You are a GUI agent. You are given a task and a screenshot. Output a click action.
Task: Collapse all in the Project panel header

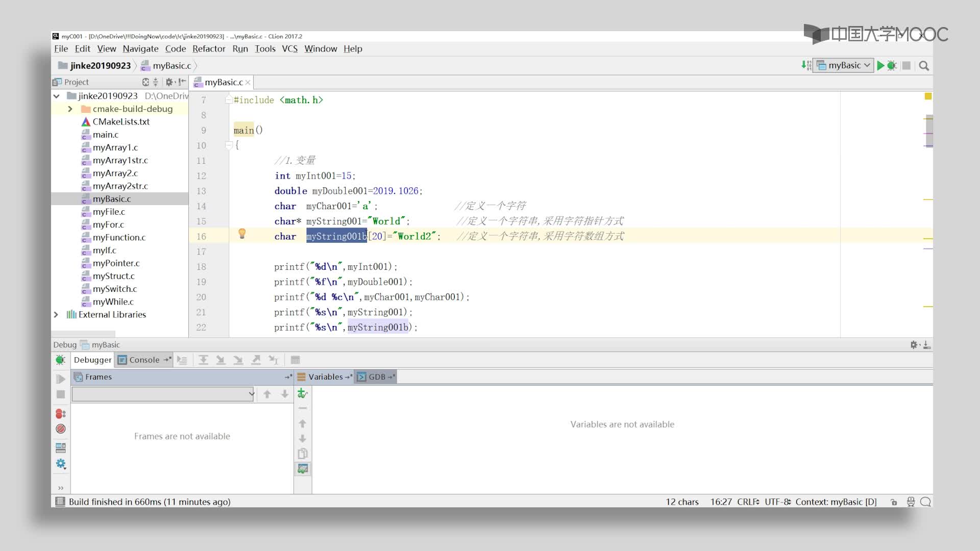[156, 82]
